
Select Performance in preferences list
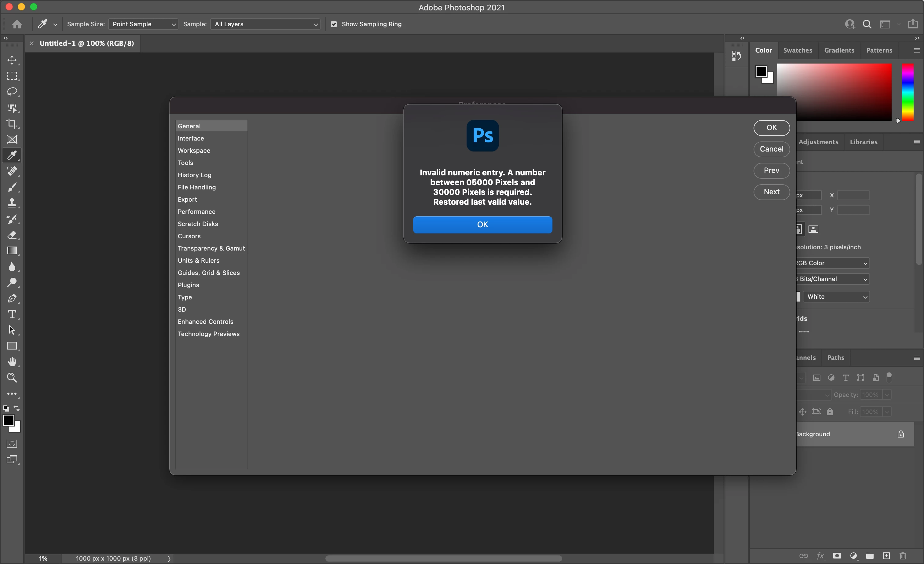[x=196, y=211]
